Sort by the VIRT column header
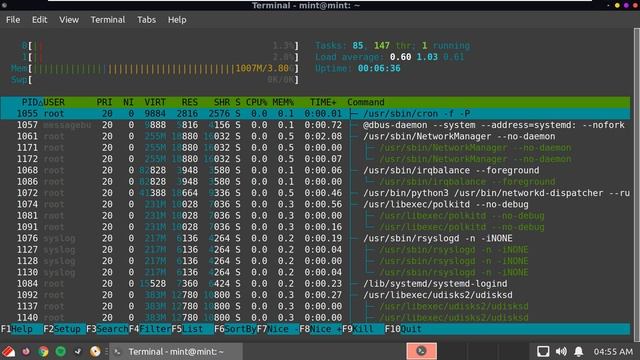Image resolution: width=640 pixels, height=360 pixels. [x=155, y=102]
